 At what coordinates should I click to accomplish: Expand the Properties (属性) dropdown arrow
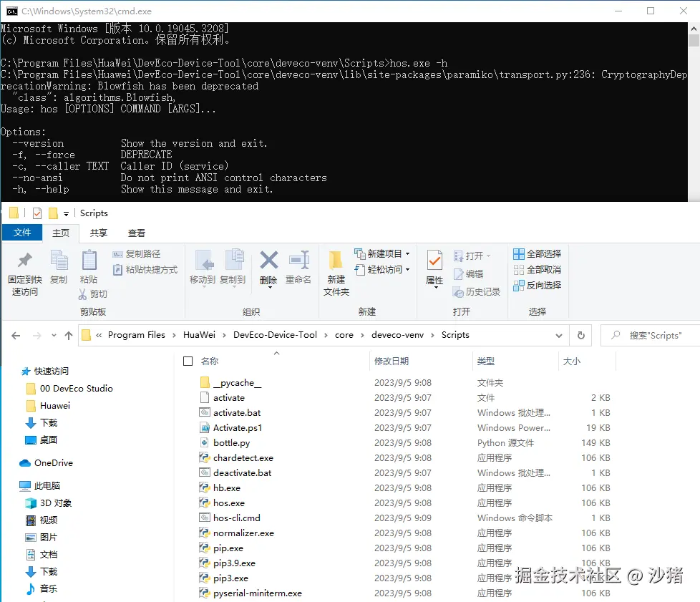[436, 288]
